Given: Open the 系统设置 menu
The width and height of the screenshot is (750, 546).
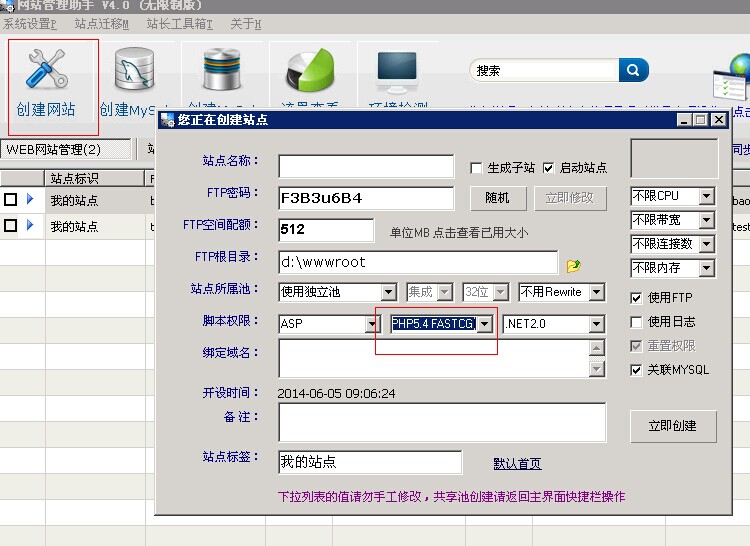Looking at the screenshot, I should tap(29, 24).
